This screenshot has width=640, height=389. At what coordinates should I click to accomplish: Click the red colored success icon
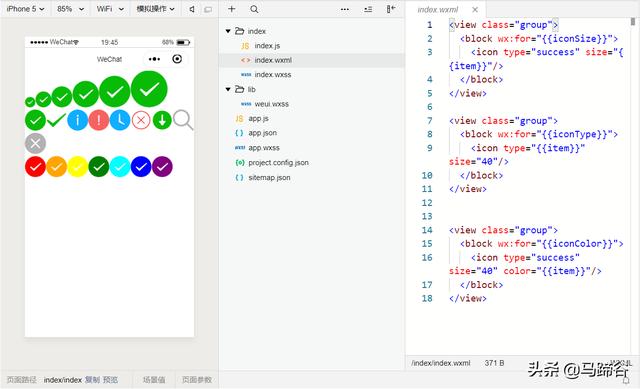click(x=36, y=167)
